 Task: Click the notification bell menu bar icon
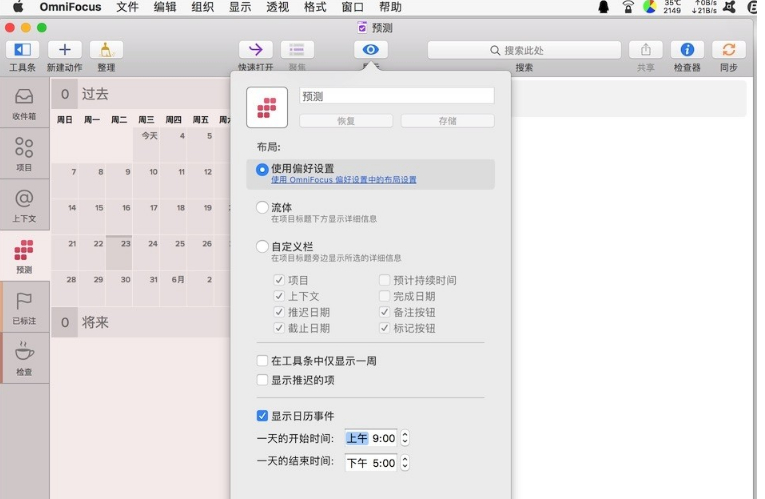[604, 7]
